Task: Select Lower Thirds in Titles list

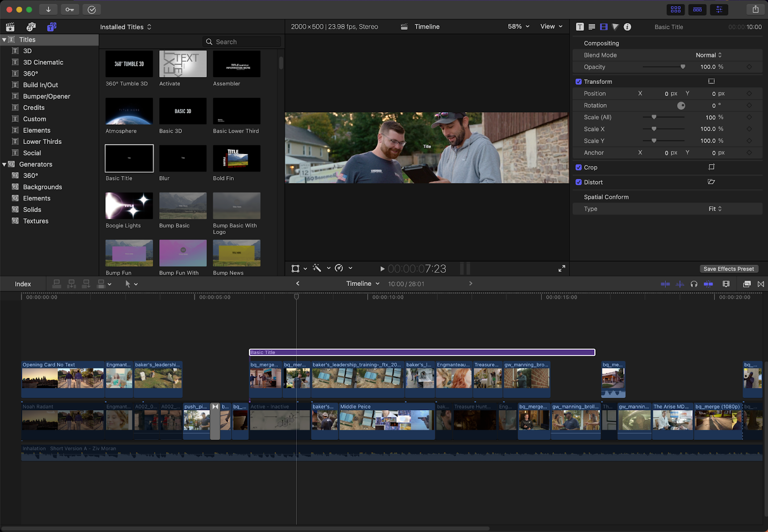Action: tap(42, 142)
